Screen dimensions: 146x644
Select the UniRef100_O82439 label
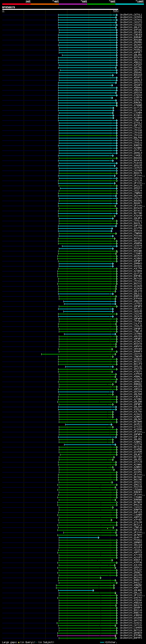(131, 316)
